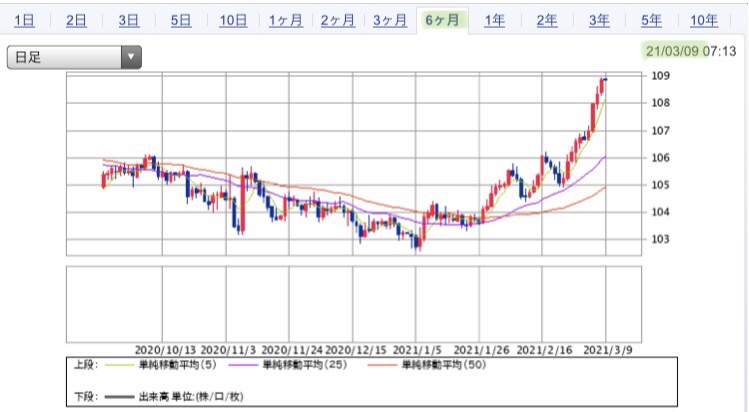Click the latest candlestick near 109

pos(606,79)
